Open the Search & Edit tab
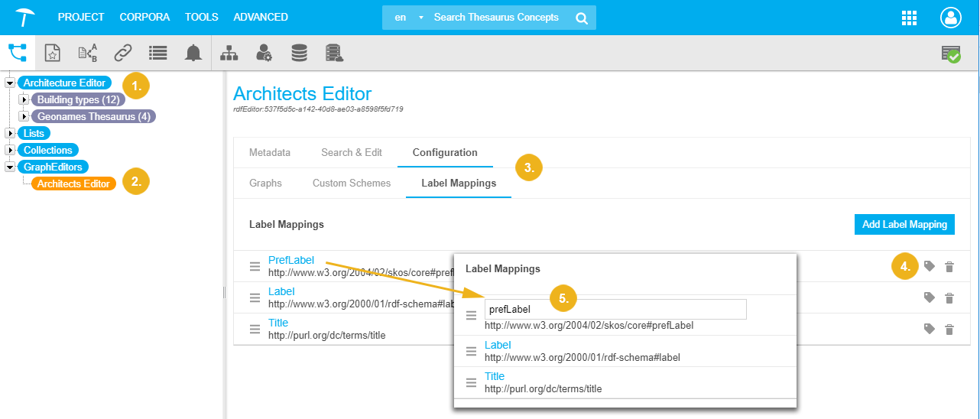Image resolution: width=980 pixels, height=419 pixels. click(351, 152)
